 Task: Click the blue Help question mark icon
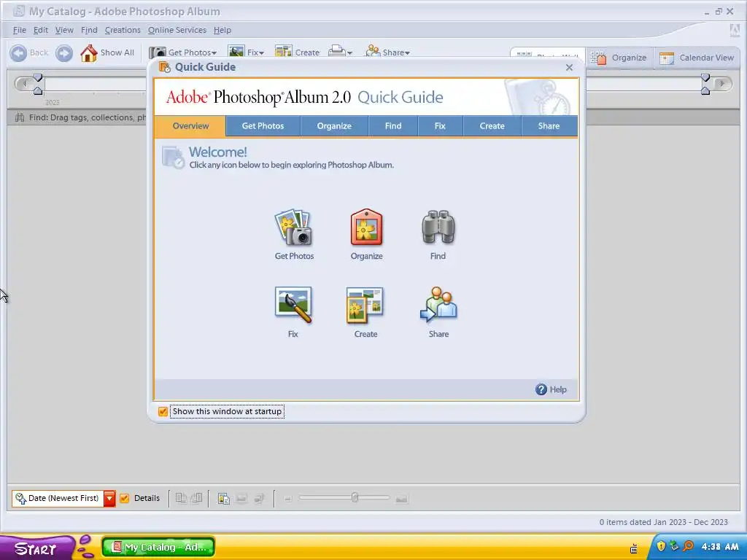point(541,389)
